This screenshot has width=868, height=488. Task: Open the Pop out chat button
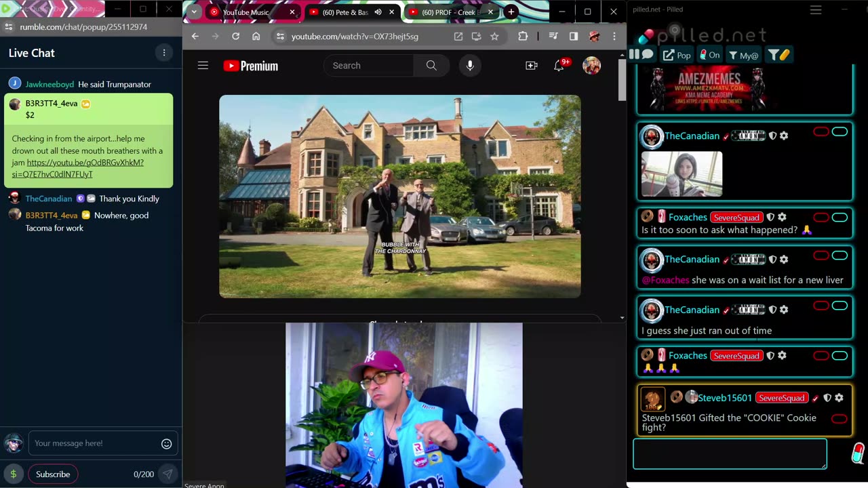point(677,55)
